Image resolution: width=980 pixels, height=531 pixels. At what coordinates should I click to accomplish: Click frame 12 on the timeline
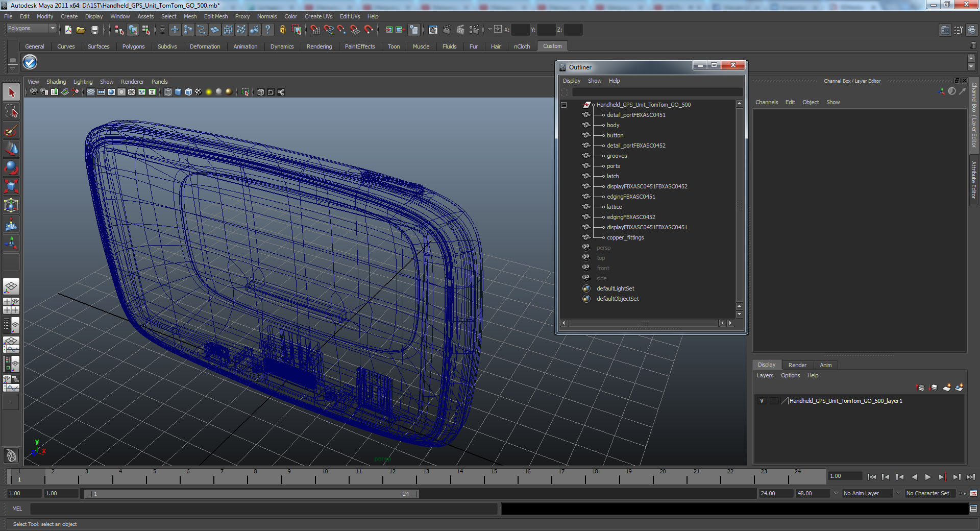tap(393, 477)
